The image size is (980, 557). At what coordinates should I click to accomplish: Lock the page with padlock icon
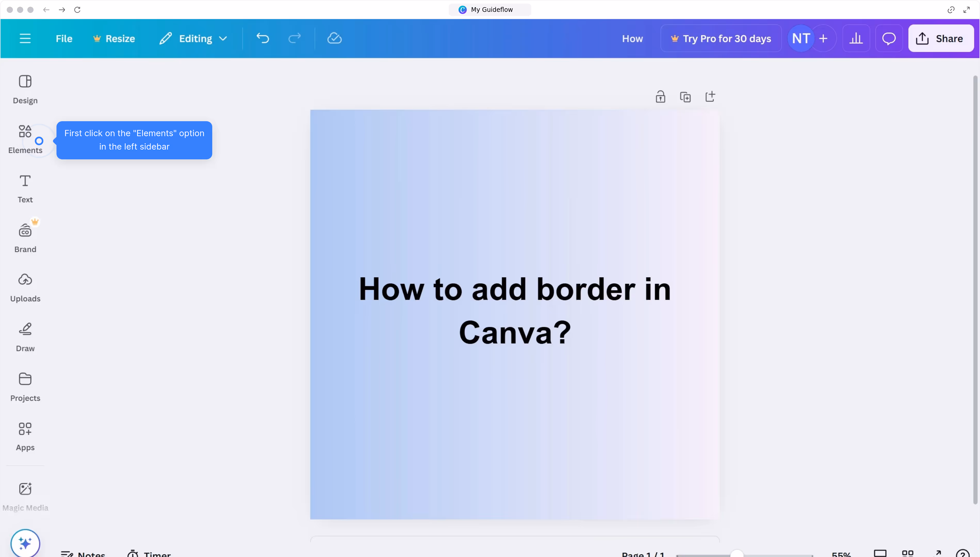660,97
